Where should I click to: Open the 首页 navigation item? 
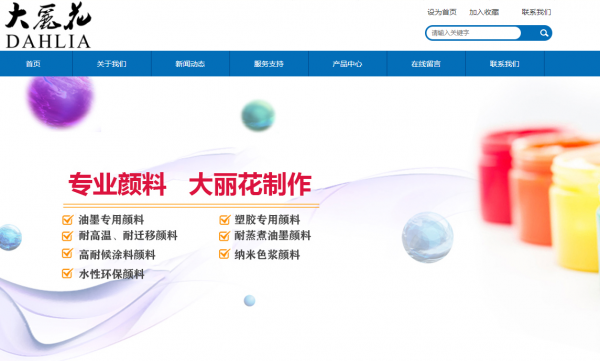click(33, 64)
